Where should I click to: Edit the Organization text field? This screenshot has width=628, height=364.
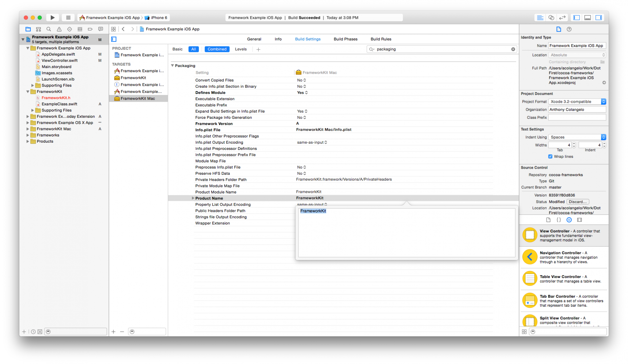[x=577, y=110]
